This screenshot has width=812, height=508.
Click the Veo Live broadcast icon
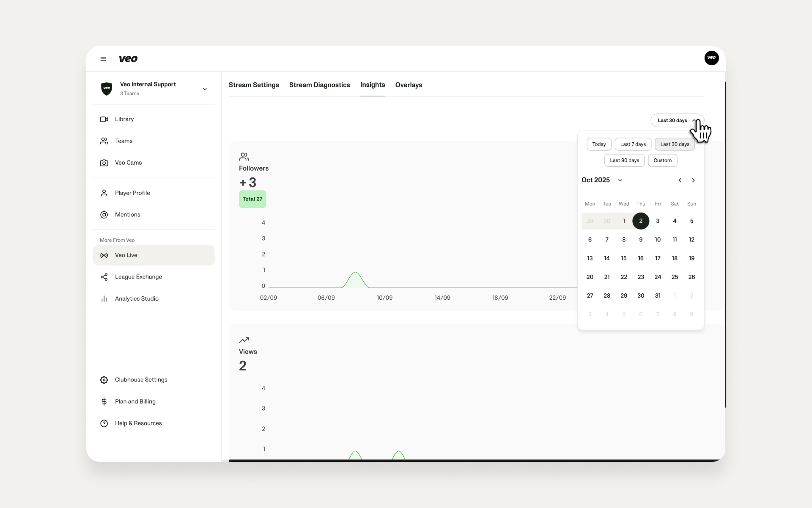point(104,255)
